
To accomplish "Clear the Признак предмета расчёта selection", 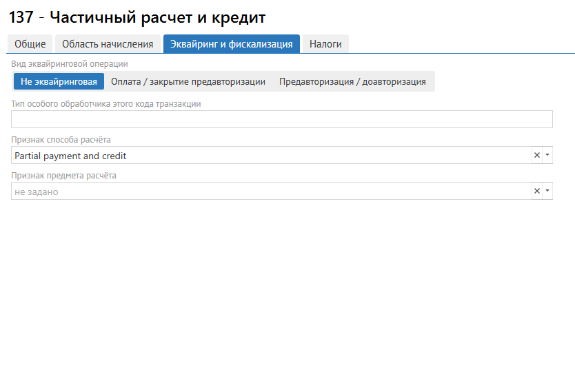I will 536,192.
